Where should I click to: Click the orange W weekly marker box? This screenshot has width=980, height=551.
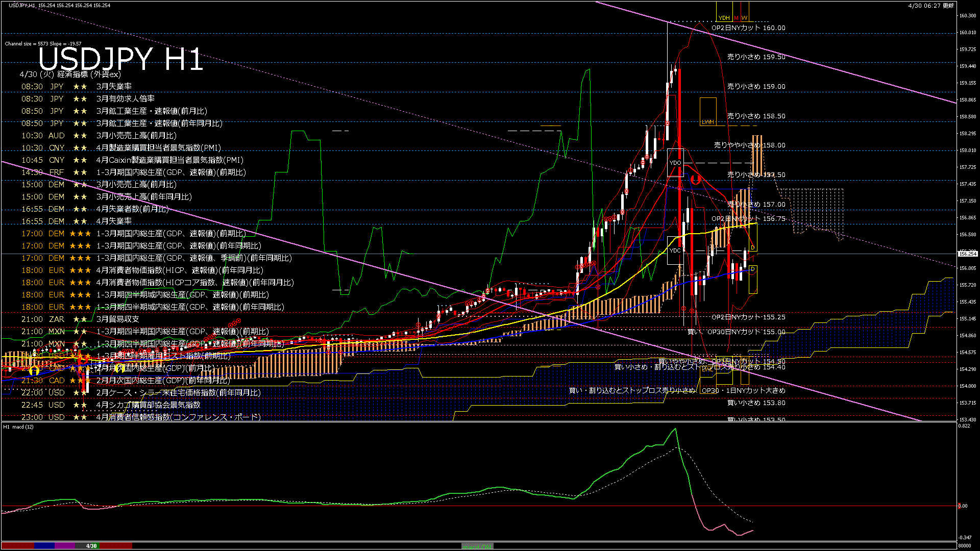(x=745, y=17)
